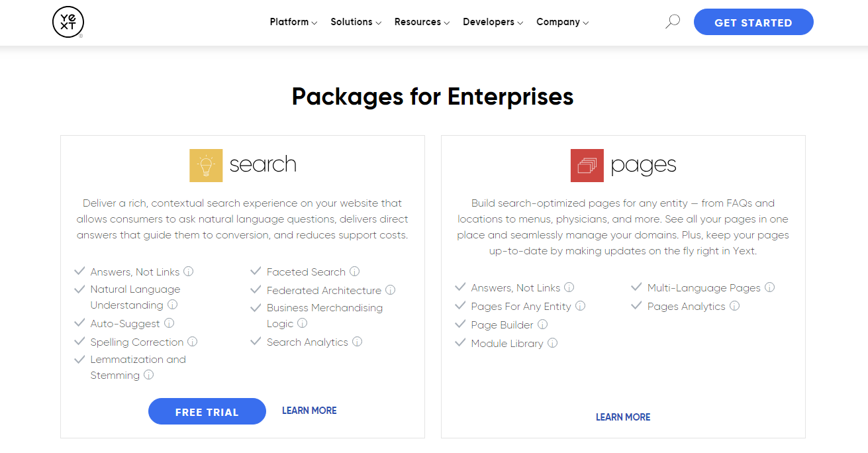The width and height of the screenshot is (868, 453).
Task: Start a FREE TRIAL of search
Action: coord(207,411)
